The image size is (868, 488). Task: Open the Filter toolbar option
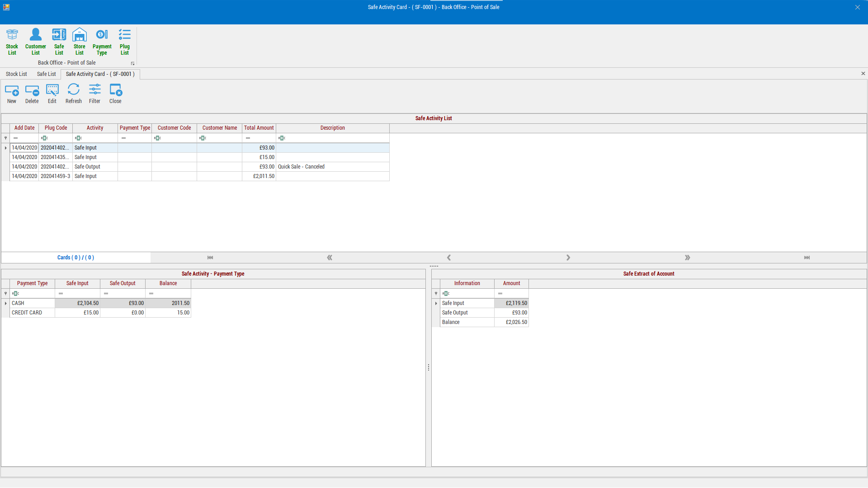94,94
